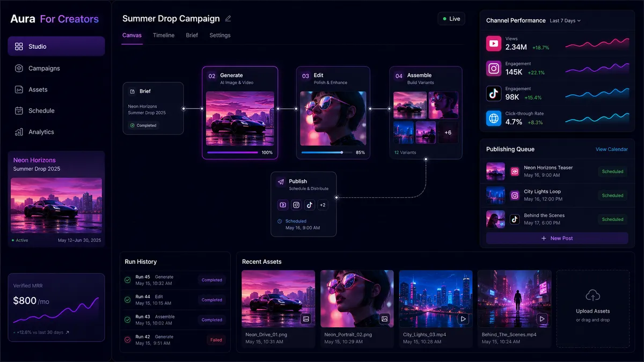Screen dimensions: 644x362
Task: Click TikTok icon on Behind the Scenes row
Action: [x=515, y=219]
